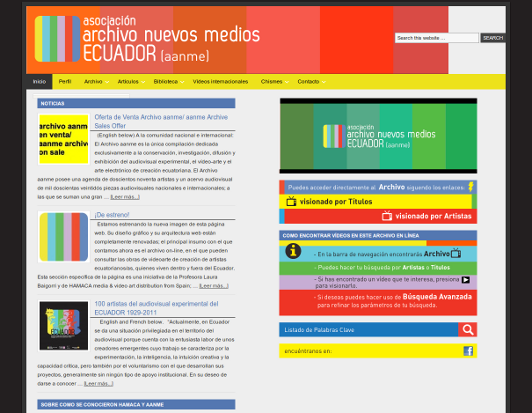Click the red magnifier search icon
This screenshot has width=532, height=413.
click(x=468, y=330)
